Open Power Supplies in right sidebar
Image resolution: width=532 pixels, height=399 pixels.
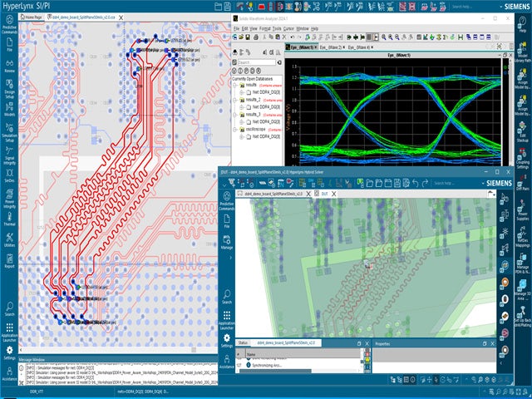coord(523,209)
